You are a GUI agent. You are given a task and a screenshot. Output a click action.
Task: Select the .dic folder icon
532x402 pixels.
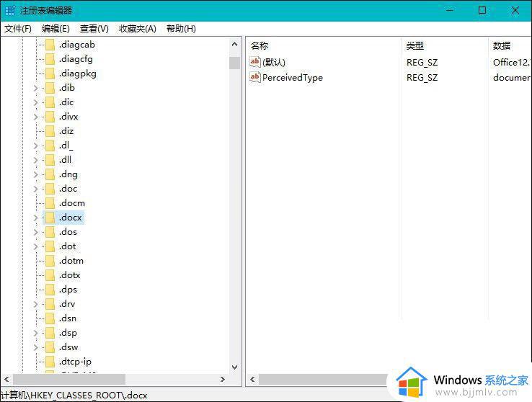[50, 102]
